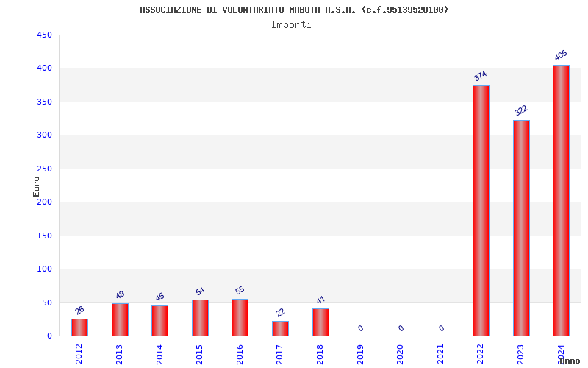The height and width of the screenshot is (368, 588).
Task: Click the 300 y-axis tick label
Action: click(x=44, y=135)
